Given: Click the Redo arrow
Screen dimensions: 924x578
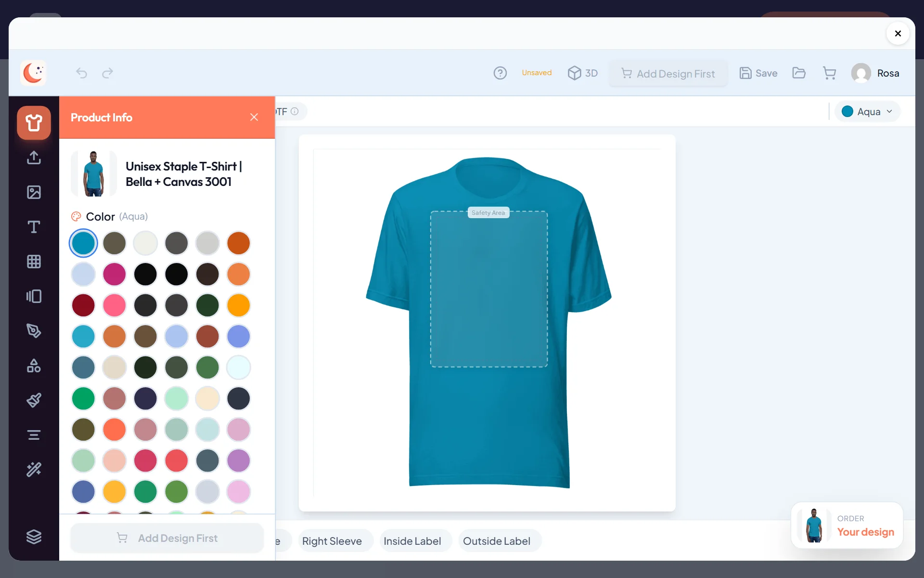Looking at the screenshot, I should pyautogui.click(x=108, y=73).
